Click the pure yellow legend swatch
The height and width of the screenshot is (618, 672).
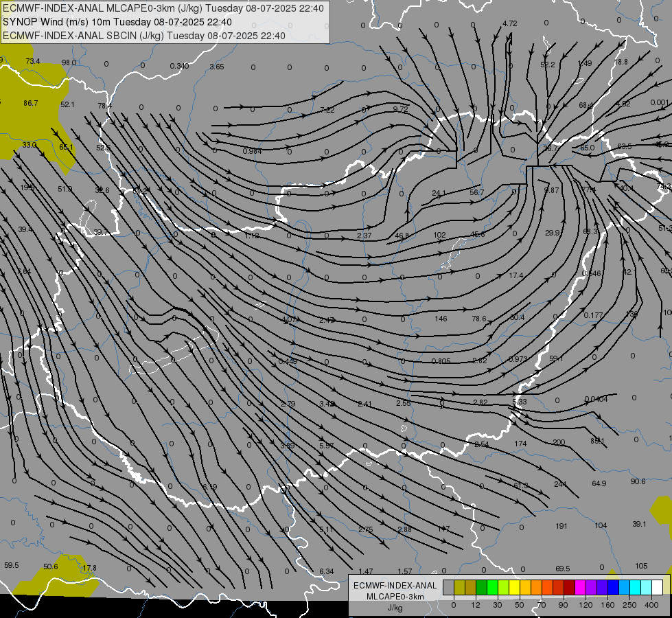(x=515, y=587)
